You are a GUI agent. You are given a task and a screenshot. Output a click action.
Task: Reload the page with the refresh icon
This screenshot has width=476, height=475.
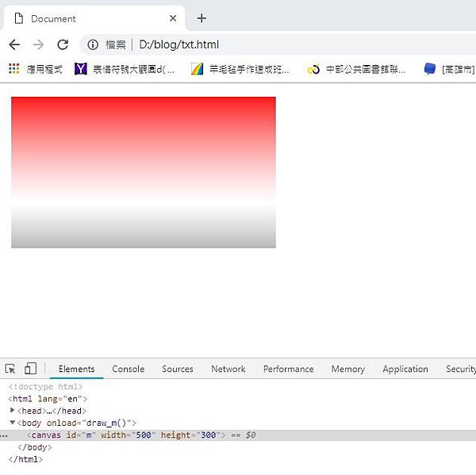point(63,44)
